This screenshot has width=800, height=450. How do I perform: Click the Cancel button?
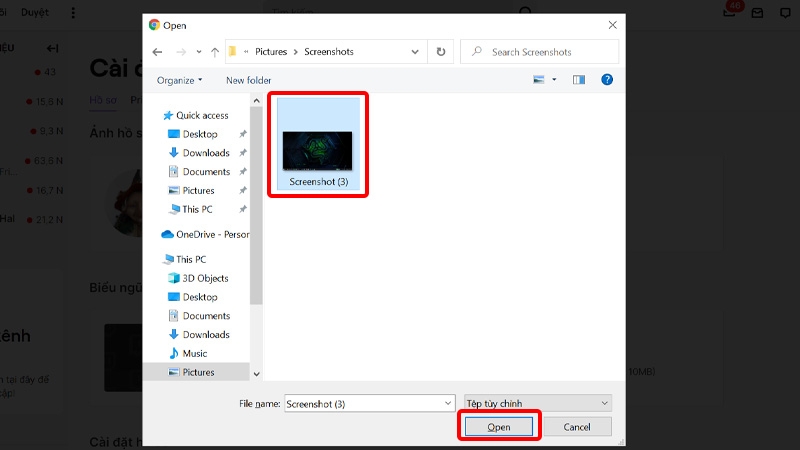coord(577,427)
